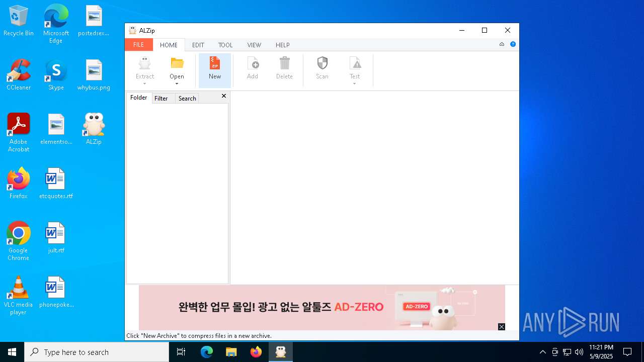The width and height of the screenshot is (644, 362).
Task: Select the Folder panel tab
Action: coord(139,98)
